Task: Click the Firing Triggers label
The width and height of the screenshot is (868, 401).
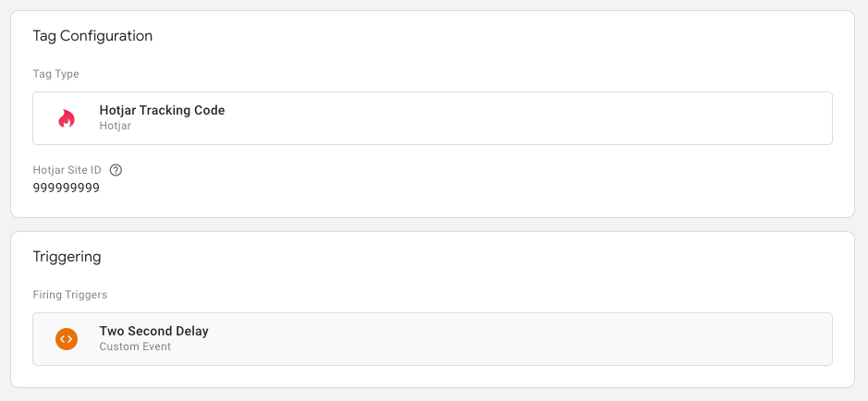Action: point(70,295)
